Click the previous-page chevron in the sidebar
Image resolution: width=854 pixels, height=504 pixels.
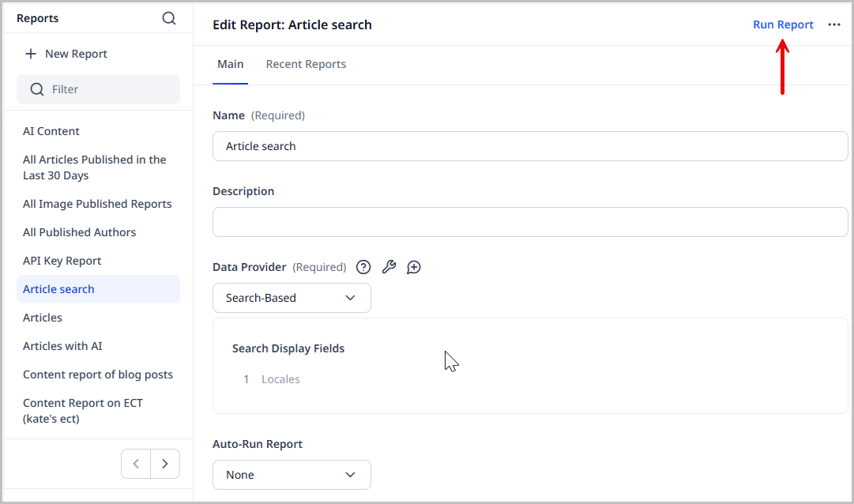point(135,464)
